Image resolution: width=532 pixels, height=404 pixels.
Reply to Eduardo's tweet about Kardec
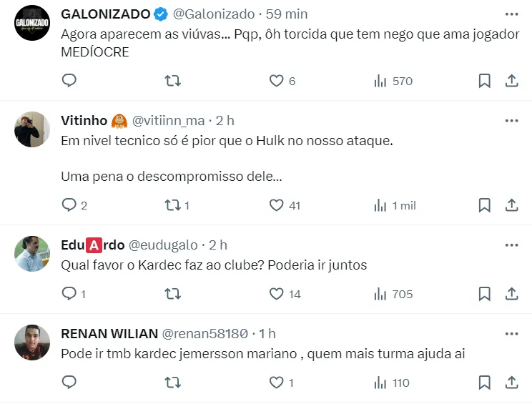pyautogui.click(x=69, y=294)
